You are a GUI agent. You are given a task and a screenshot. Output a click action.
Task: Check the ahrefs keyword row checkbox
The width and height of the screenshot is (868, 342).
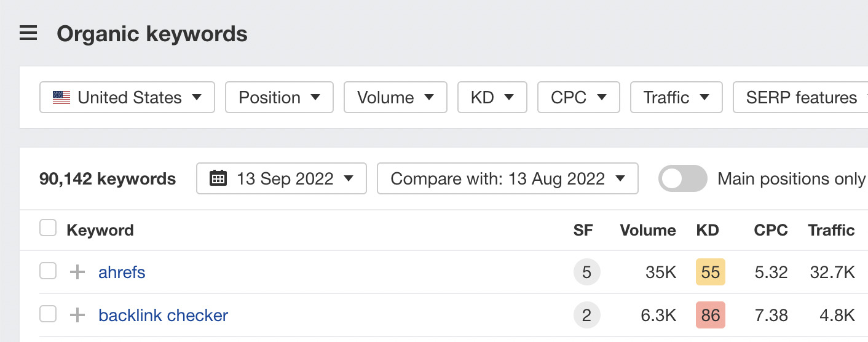pyautogui.click(x=48, y=271)
